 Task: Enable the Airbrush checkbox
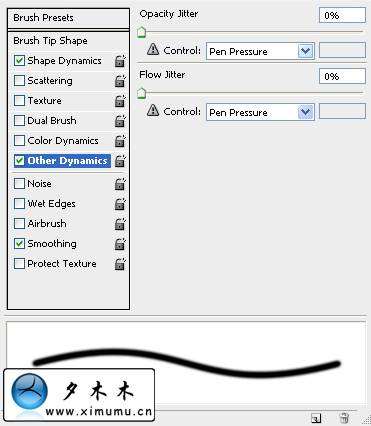pos(19,224)
